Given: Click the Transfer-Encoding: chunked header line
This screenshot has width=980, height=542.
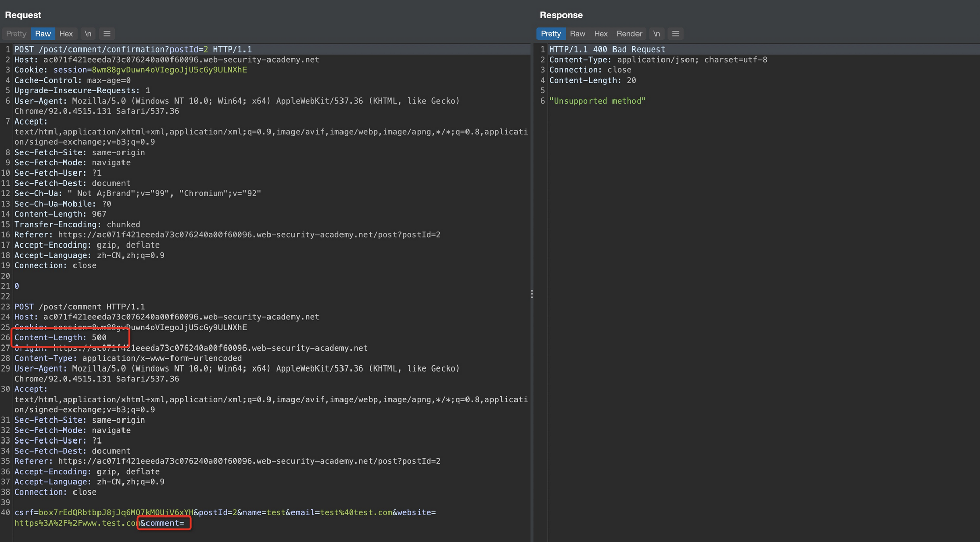Looking at the screenshot, I should (77, 225).
